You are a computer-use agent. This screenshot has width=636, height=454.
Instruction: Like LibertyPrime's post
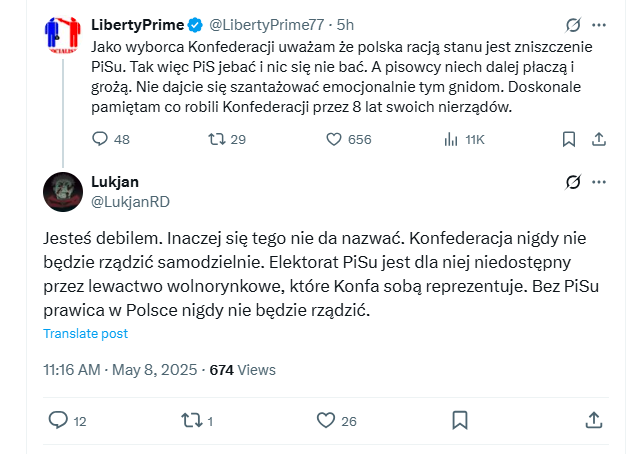tap(334, 140)
